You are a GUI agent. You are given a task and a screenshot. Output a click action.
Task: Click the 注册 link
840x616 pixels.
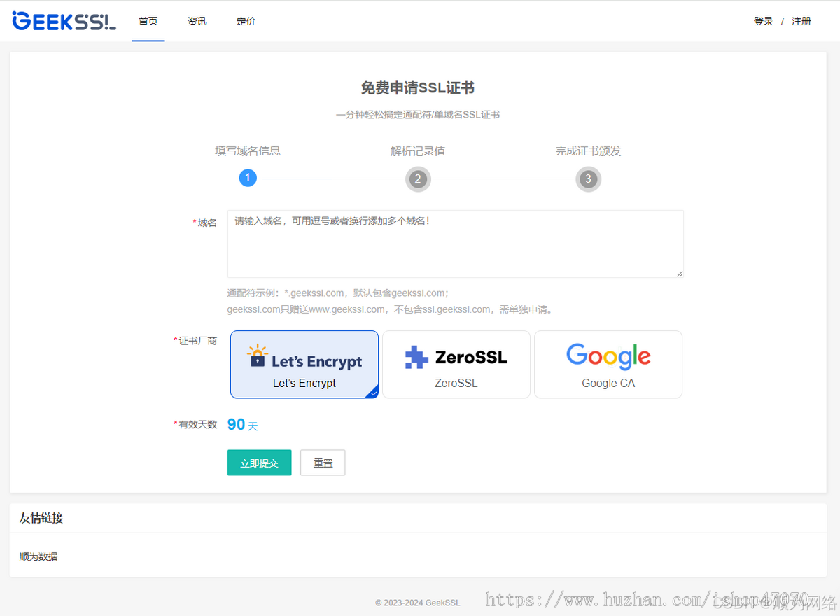coord(801,21)
